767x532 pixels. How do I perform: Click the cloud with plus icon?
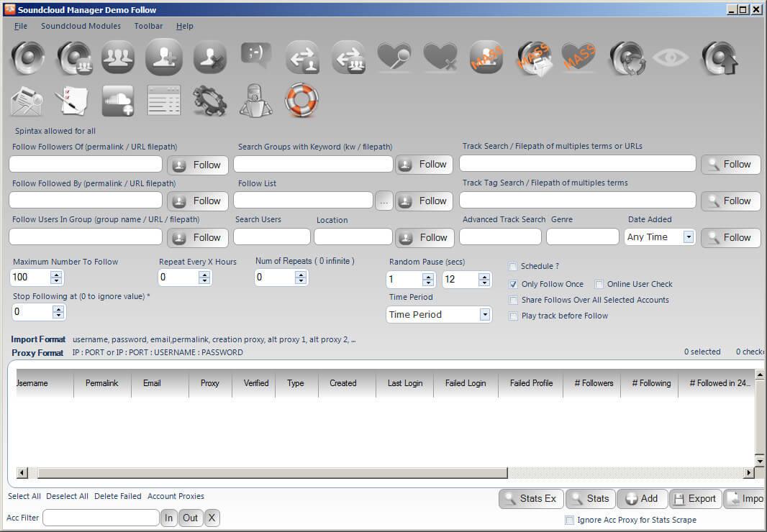[118, 101]
